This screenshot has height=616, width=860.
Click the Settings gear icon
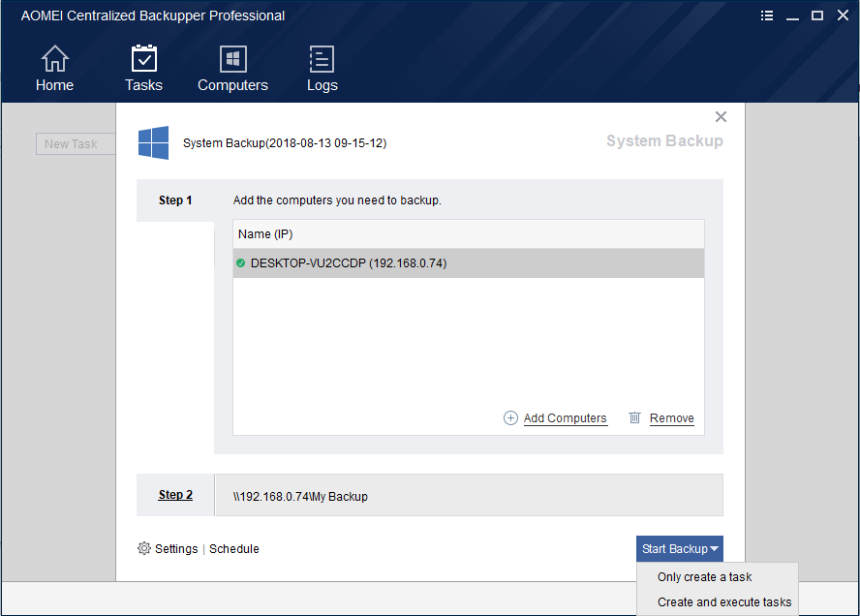[143, 548]
